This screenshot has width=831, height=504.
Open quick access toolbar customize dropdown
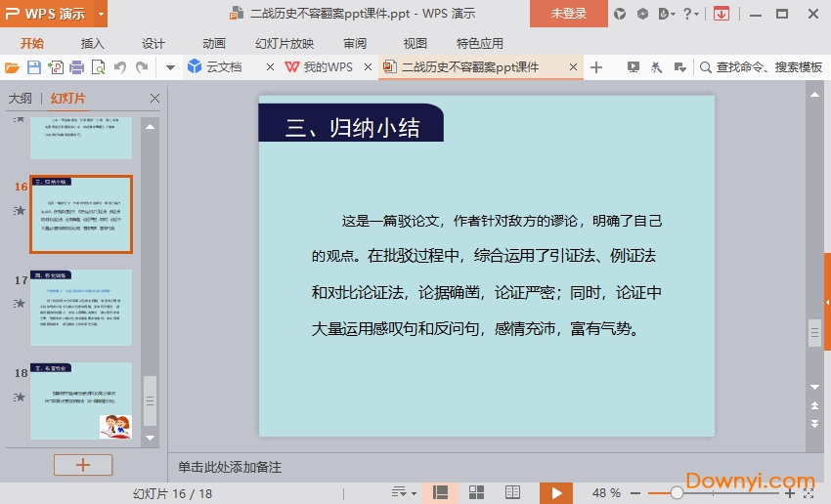(x=170, y=67)
